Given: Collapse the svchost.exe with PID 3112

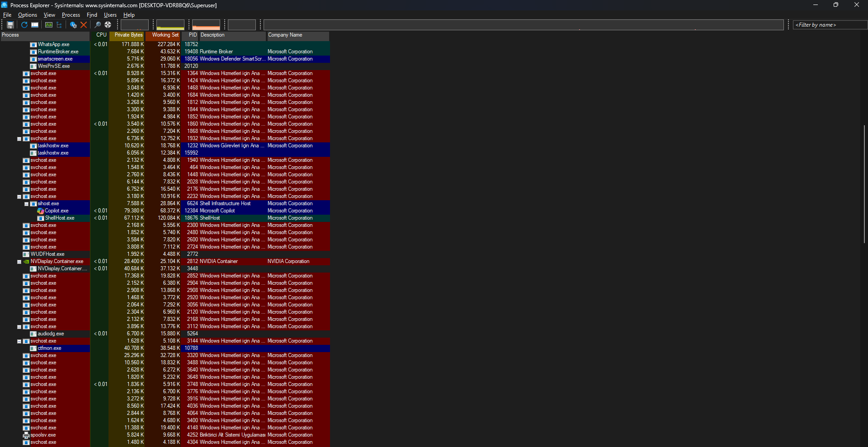Looking at the screenshot, I should point(19,327).
